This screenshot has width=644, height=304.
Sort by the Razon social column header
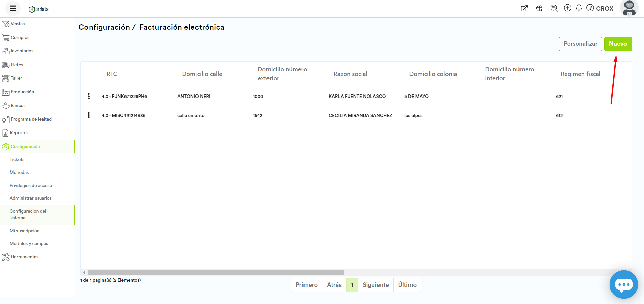pos(350,74)
